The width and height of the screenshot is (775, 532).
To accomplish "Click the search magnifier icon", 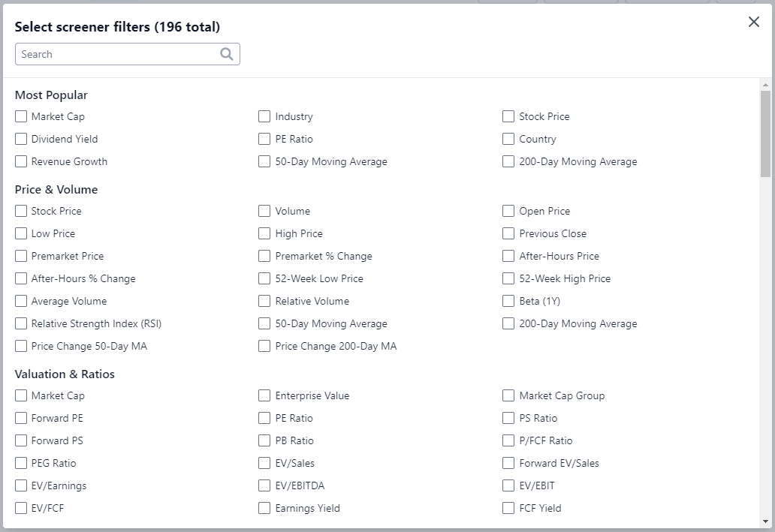I will point(227,53).
